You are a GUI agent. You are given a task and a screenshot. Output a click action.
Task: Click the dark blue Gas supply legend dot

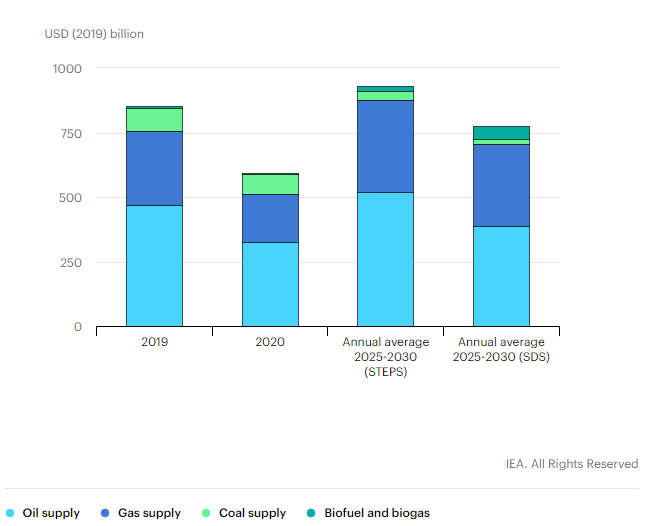pos(105,513)
